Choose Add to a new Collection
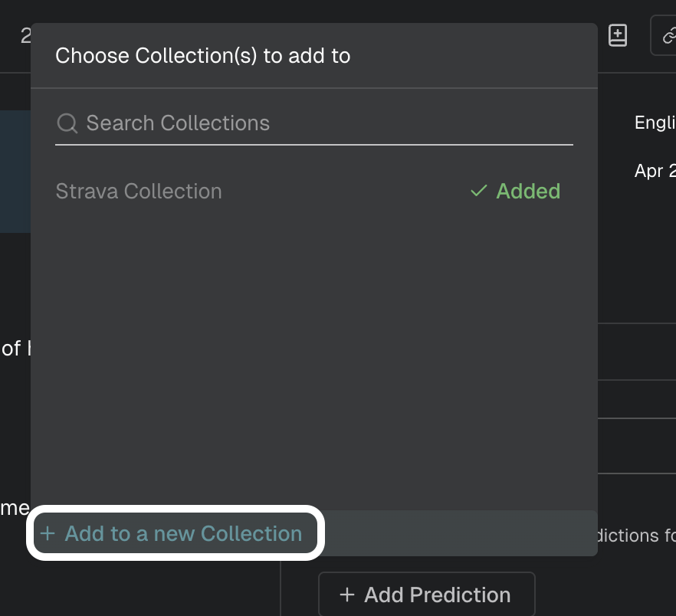Screen dimensions: 676x616 (x=176, y=533)
